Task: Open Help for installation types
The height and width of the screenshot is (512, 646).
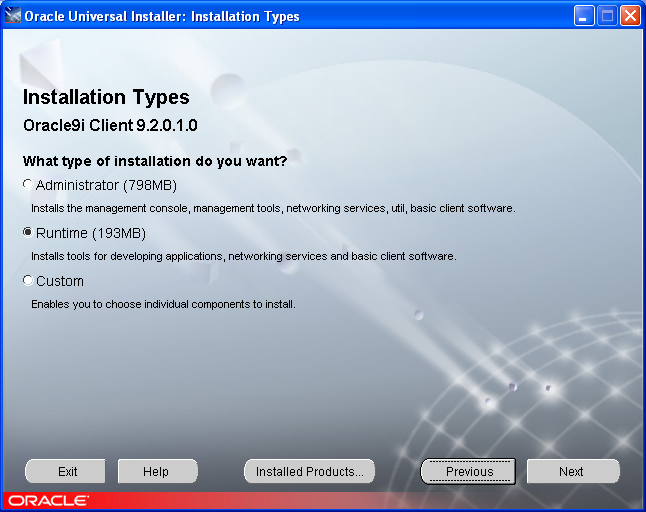Action: point(158,471)
